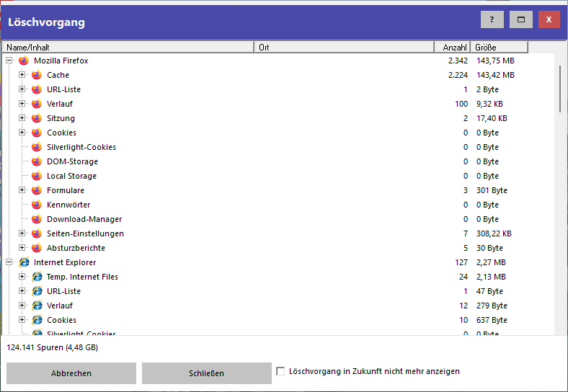Viewport: 568px width, 392px height.
Task: Select the Firefox Kennwörter icon
Action: (37, 205)
